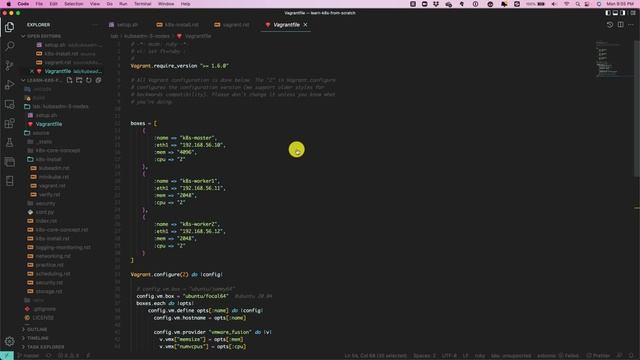Close Vagrantfile in Open Editors list

click(32, 71)
